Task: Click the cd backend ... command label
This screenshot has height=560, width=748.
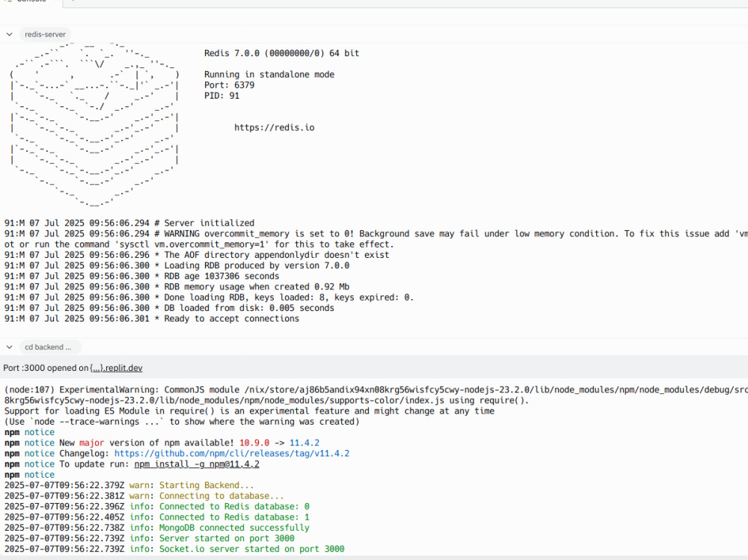Action: 49,347
